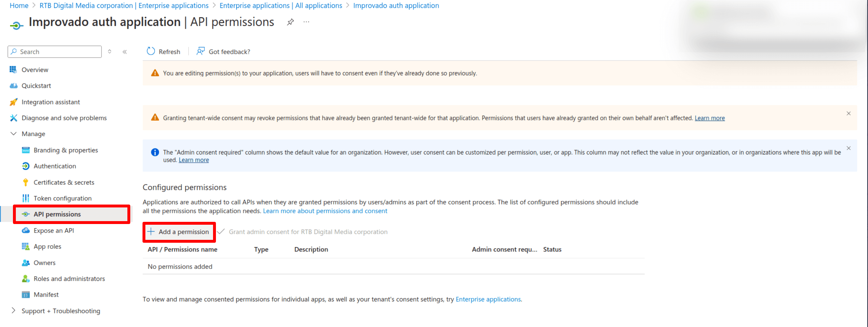The image size is (868, 327).
Task: Open Learn more about permissions and consent
Action: (325, 211)
